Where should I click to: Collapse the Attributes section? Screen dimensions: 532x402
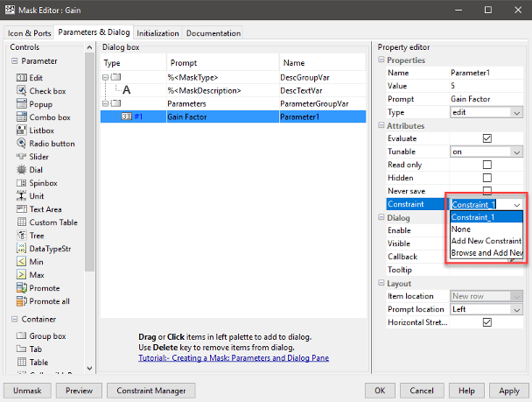tap(381, 125)
